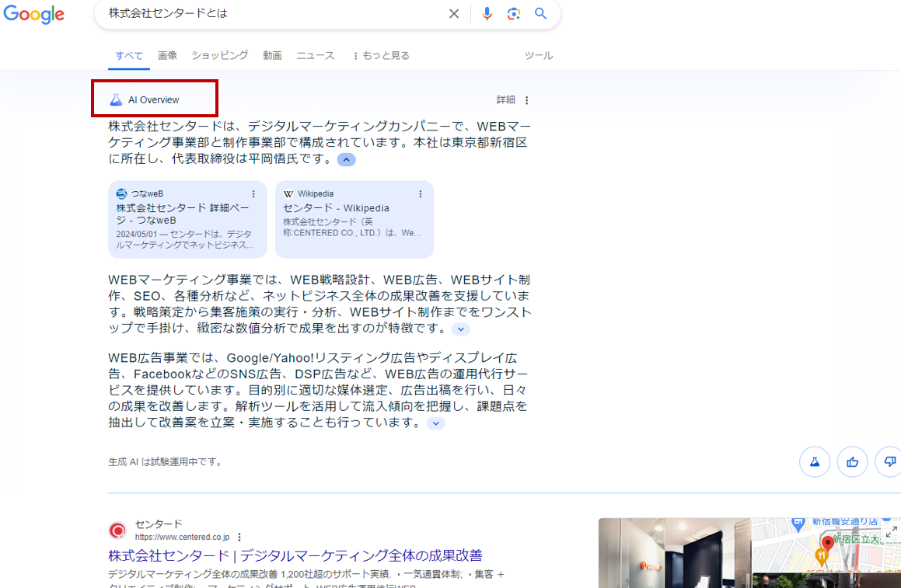Image resolution: width=901 pixels, height=588 pixels.
Task: Open the three-dot menu on the Wikipedia card
Action: [x=420, y=193]
